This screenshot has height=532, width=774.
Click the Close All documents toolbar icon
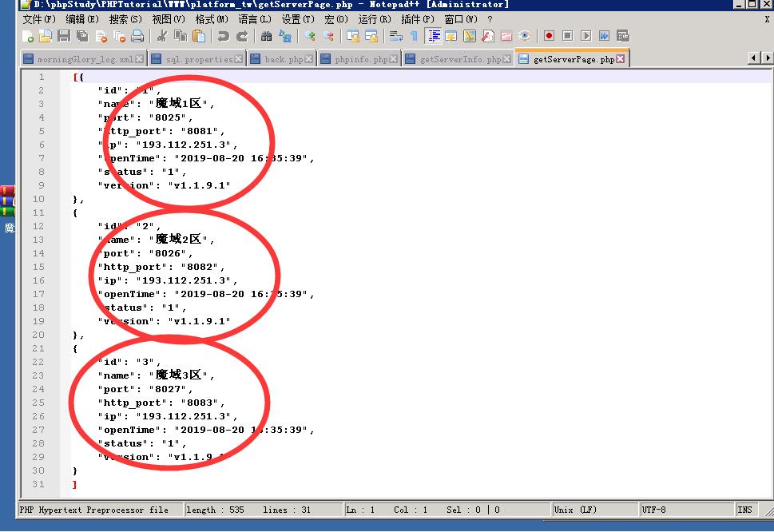click(120, 36)
